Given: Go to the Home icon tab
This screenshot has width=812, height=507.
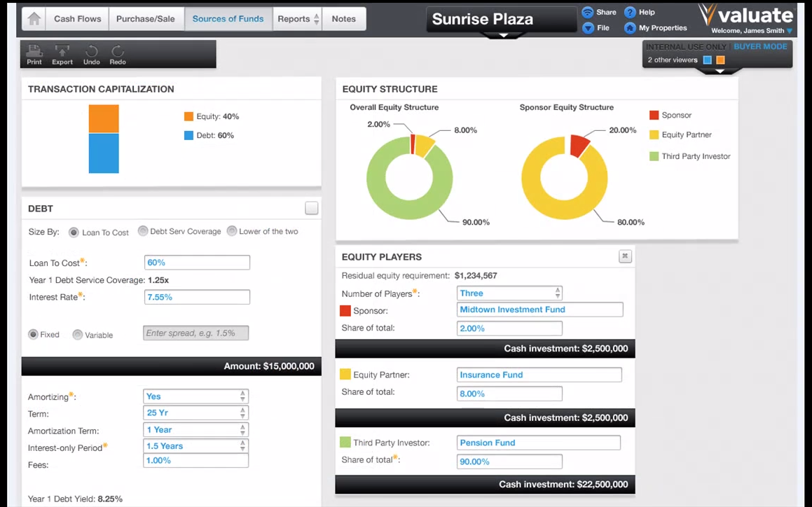Looking at the screenshot, I should pyautogui.click(x=34, y=19).
